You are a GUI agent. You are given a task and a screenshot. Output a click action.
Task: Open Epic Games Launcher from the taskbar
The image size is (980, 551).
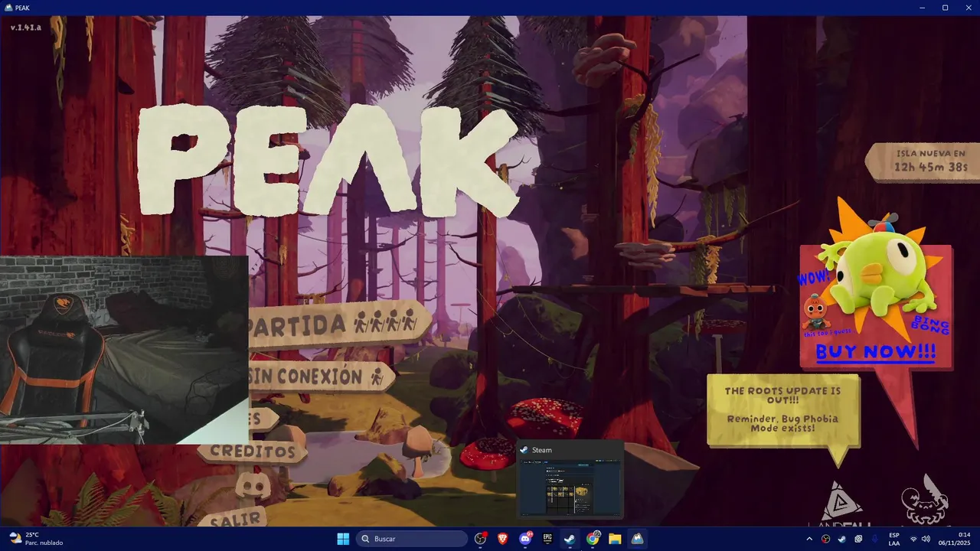pos(548,539)
